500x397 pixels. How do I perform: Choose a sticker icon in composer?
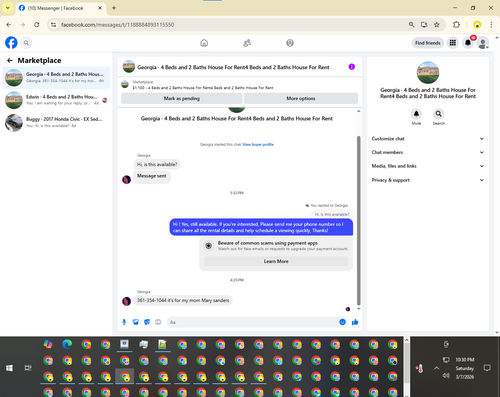pos(147,322)
